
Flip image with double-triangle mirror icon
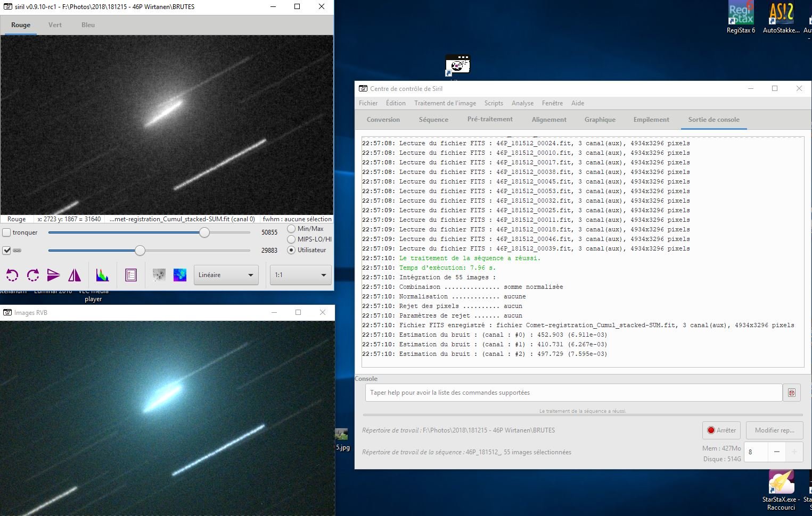(75, 275)
